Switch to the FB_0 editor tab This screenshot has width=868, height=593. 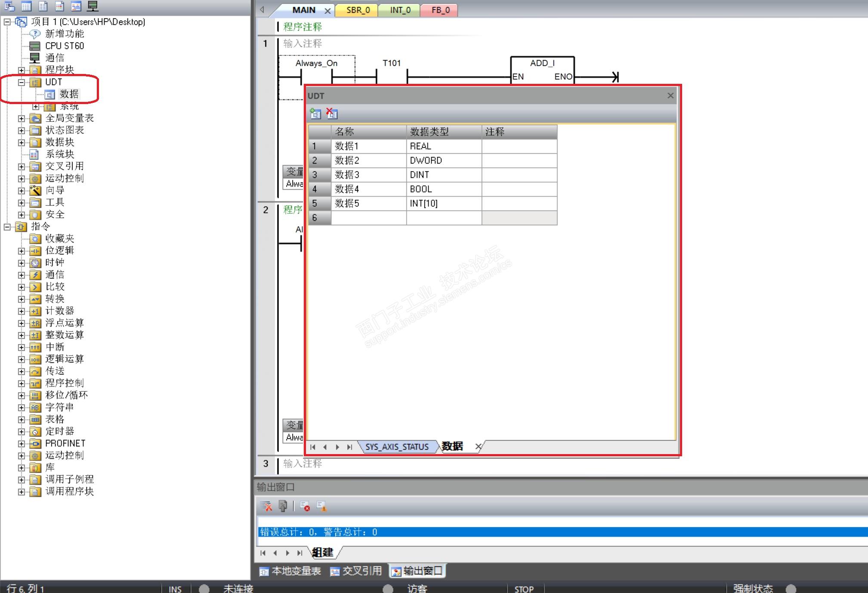[x=440, y=10]
